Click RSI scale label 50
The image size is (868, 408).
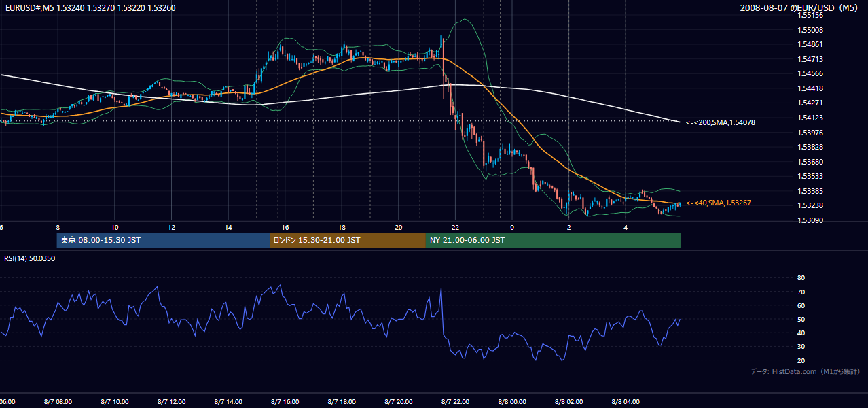point(801,320)
